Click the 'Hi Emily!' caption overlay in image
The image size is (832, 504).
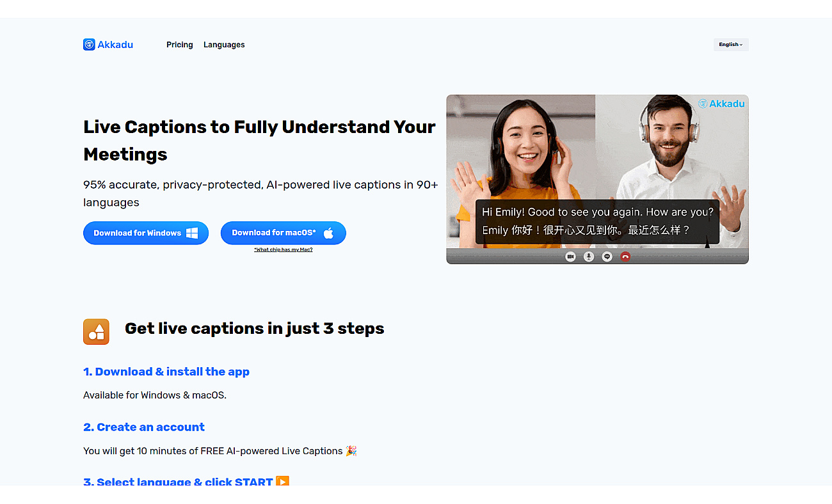point(597,221)
